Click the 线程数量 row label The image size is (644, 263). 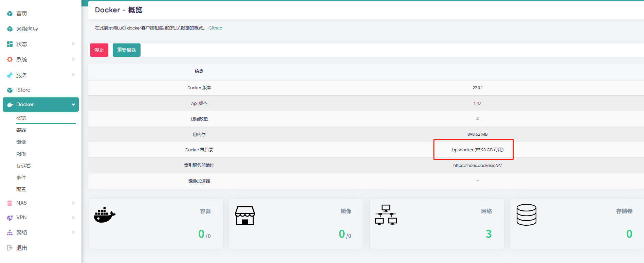tap(199, 119)
